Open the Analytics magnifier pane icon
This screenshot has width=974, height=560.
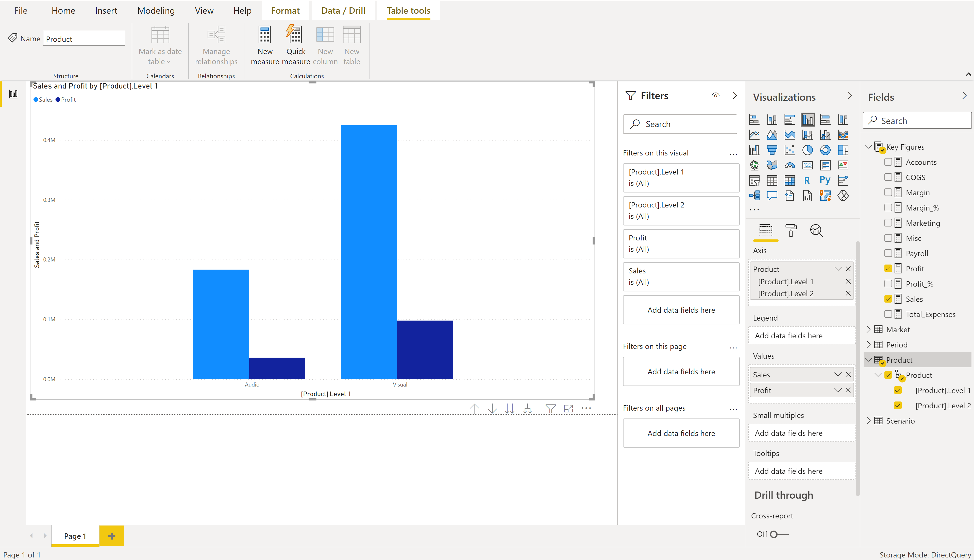click(816, 230)
